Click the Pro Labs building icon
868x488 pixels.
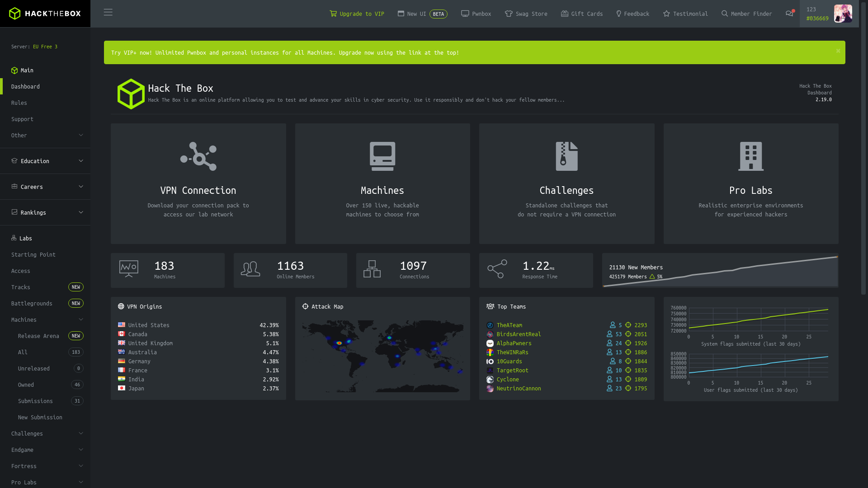pos(751,156)
